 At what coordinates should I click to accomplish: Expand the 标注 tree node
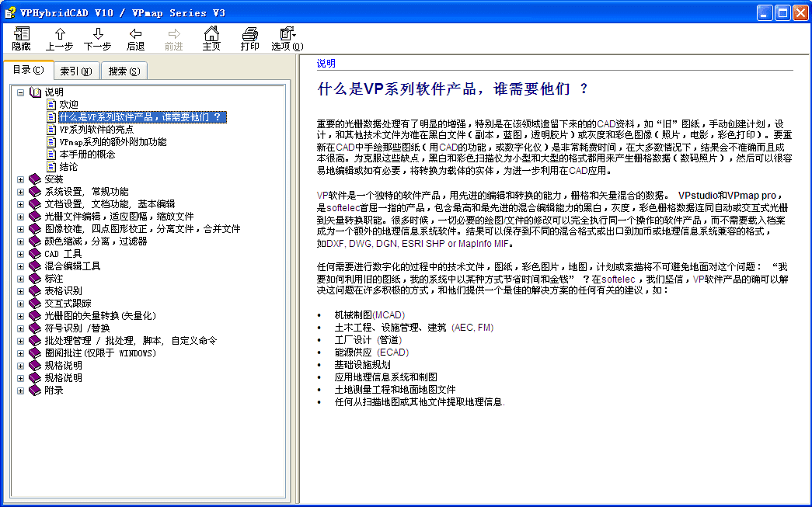coord(21,279)
